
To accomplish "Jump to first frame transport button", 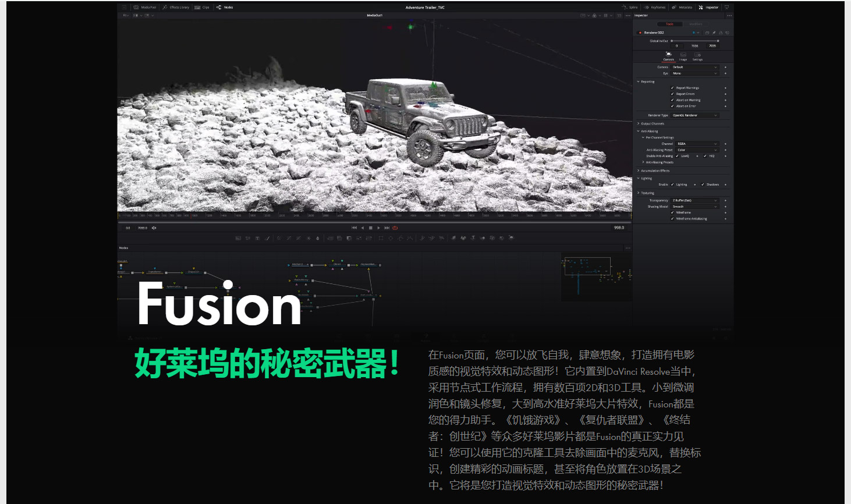I will click(354, 228).
